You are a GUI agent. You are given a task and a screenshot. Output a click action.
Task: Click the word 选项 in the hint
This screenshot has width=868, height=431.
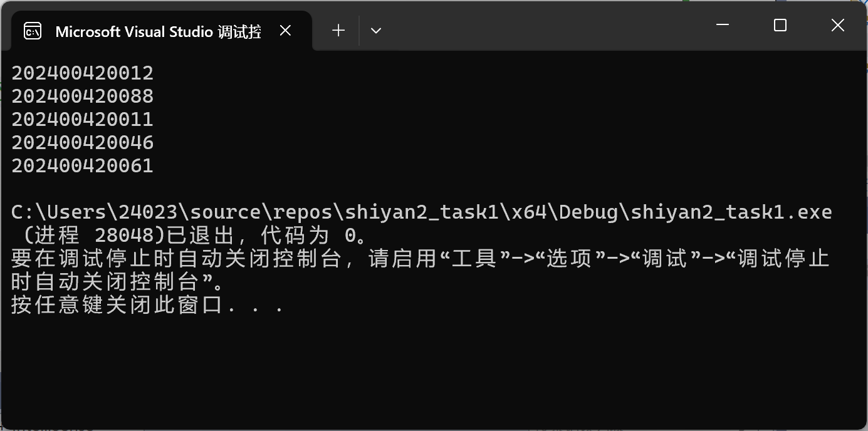pos(569,259)
